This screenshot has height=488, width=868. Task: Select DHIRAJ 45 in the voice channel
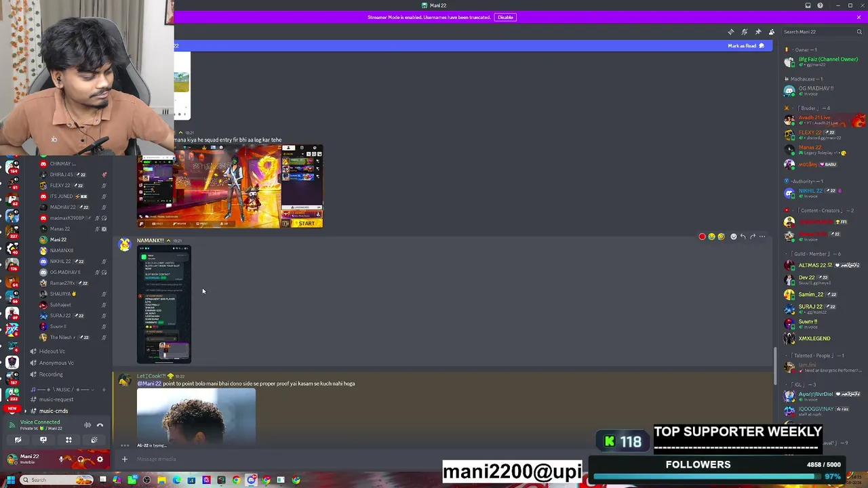(x=72, y=174)
